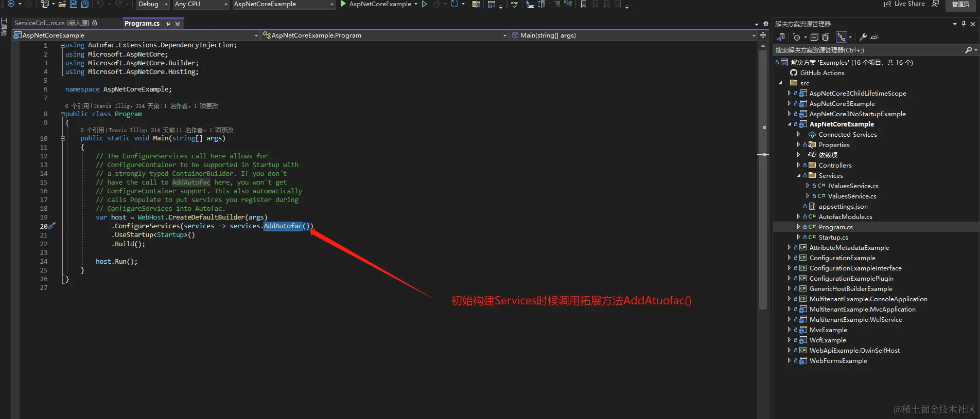Expand the AutofacModule.cs node
The width and height of the screenshot is (980, 419).
(798, 217)
